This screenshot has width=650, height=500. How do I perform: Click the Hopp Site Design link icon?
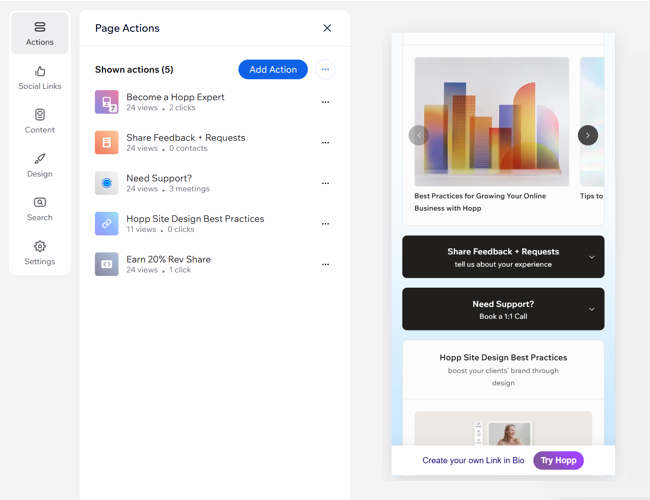coord(107,223)
